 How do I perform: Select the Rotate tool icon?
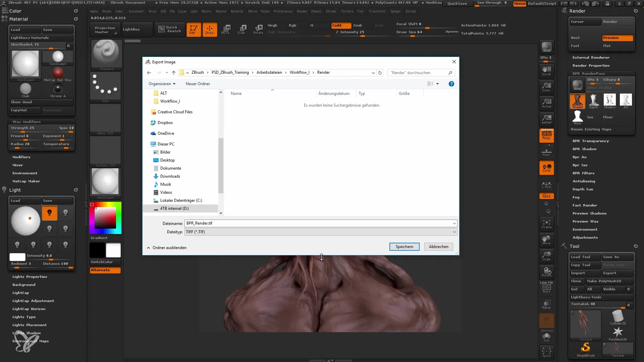pos(259,29)
